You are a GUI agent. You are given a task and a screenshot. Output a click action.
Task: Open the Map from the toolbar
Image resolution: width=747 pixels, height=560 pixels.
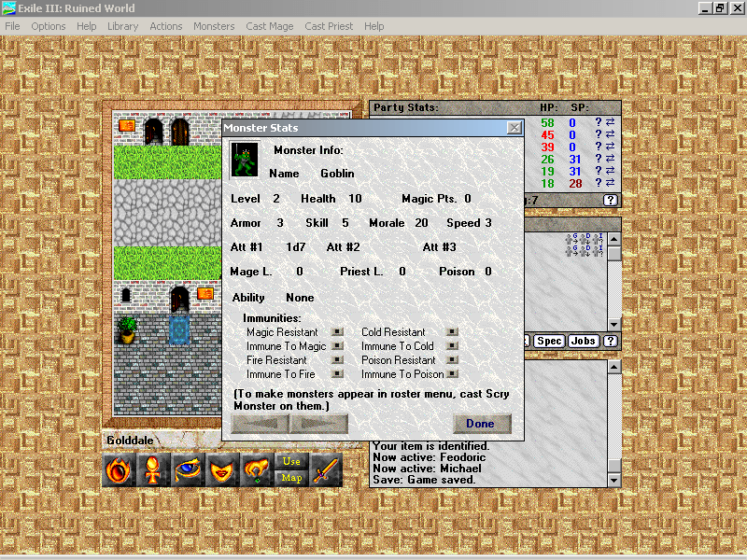click(x=291, y=478)
